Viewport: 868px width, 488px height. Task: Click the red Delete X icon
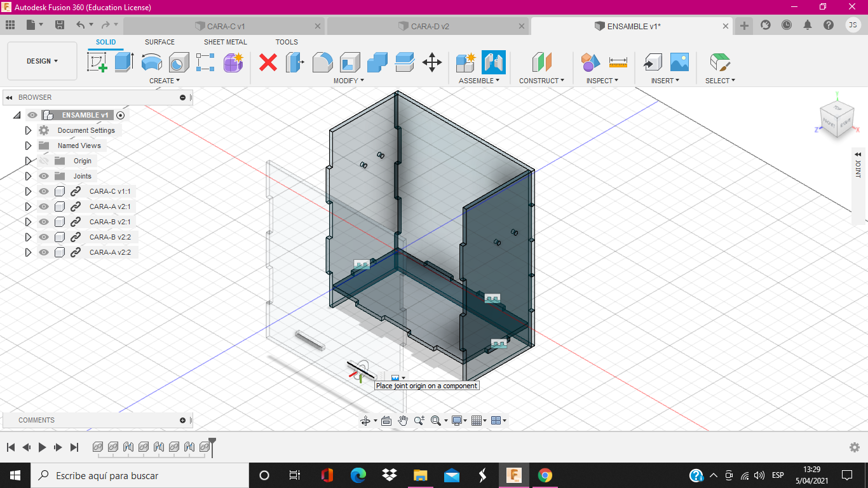coord(268,62)
